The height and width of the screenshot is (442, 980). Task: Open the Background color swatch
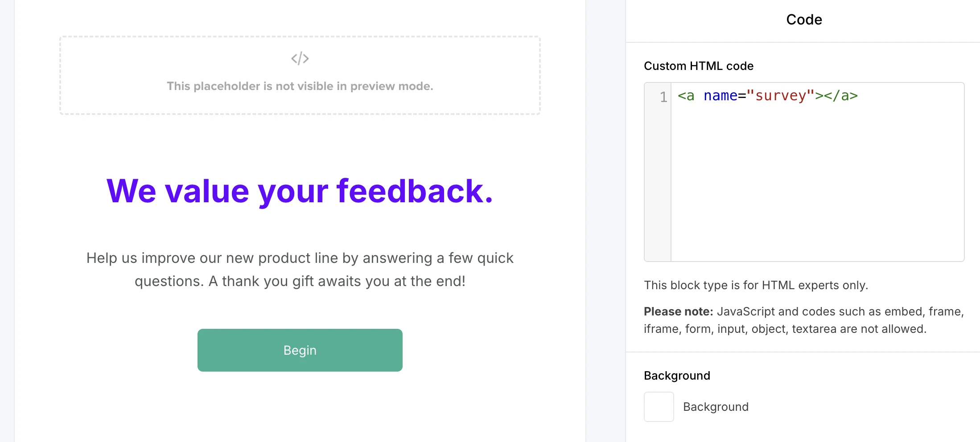point(659,407)
